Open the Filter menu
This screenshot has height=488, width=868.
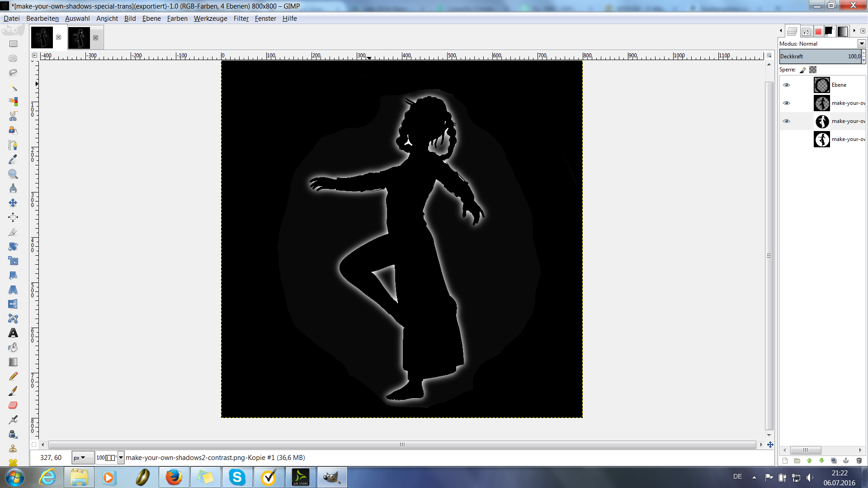(x=241, y=19)
